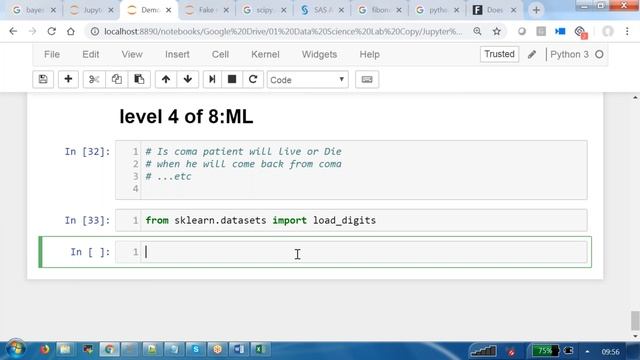Click the blue extension icon in toolbar
Screen dimensions: 640x360
pos(560,31)
